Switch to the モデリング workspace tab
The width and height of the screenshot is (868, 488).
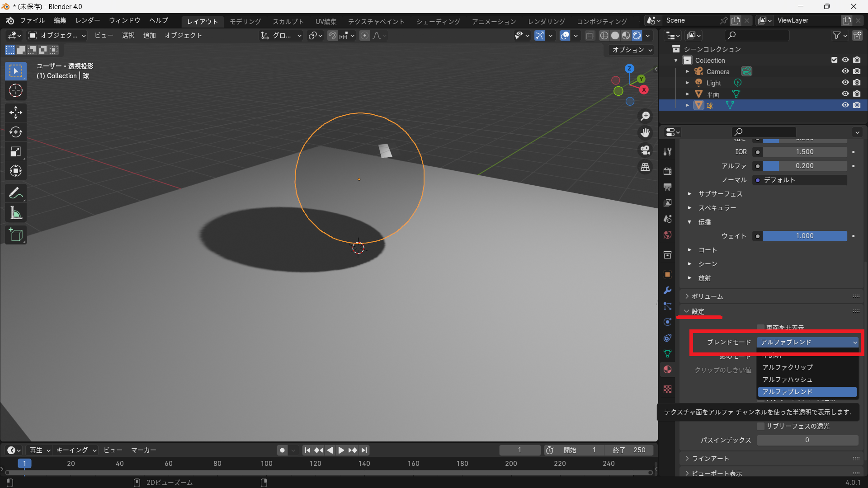coord(245,21)
